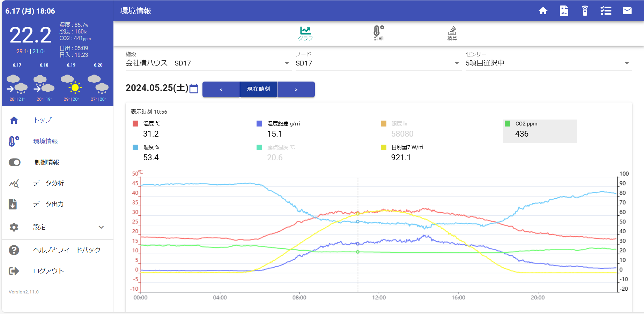Switch to the 積算 tab
This screenshot has width=644, height=314.
tap(452, 33)
